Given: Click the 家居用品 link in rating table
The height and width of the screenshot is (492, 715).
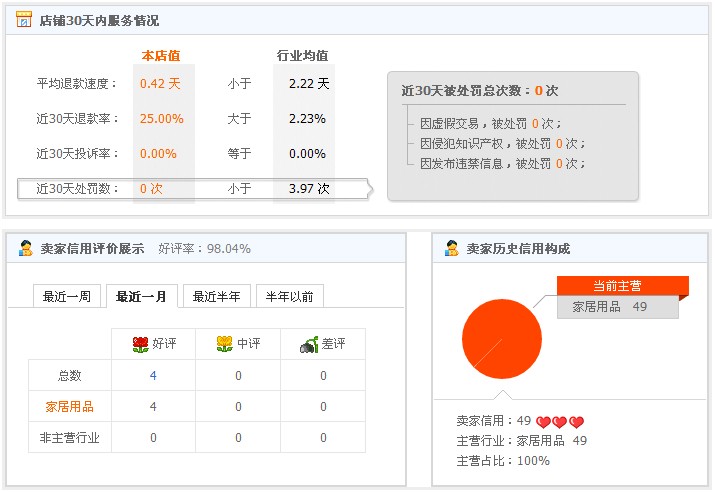Looking at the screenshot, I should point(70,407).
